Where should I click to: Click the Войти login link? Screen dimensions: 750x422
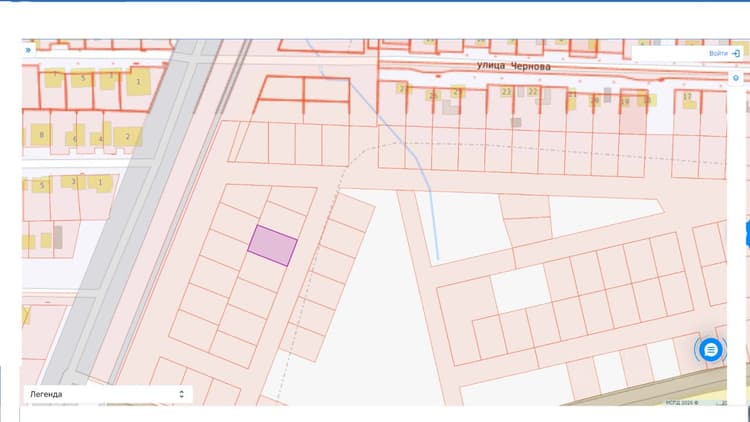pyautogui.click(x=718, y=53)
